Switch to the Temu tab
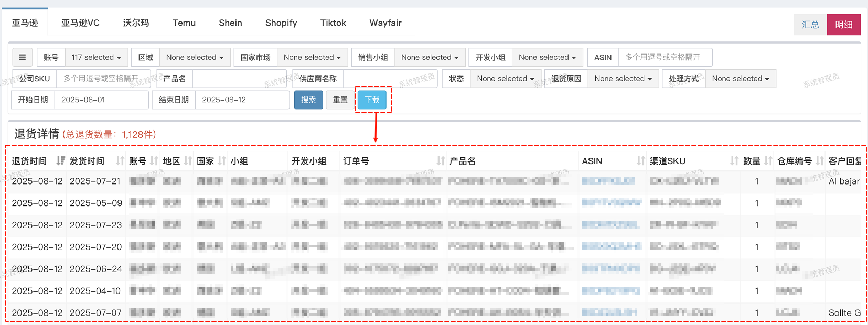868x325 pixels. [x=184, y=23]
